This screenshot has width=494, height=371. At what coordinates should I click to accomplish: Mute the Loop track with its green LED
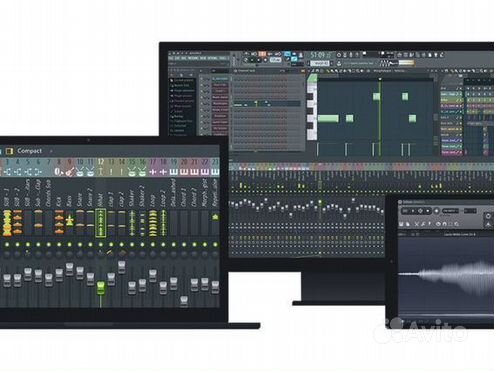click(153, 245)
